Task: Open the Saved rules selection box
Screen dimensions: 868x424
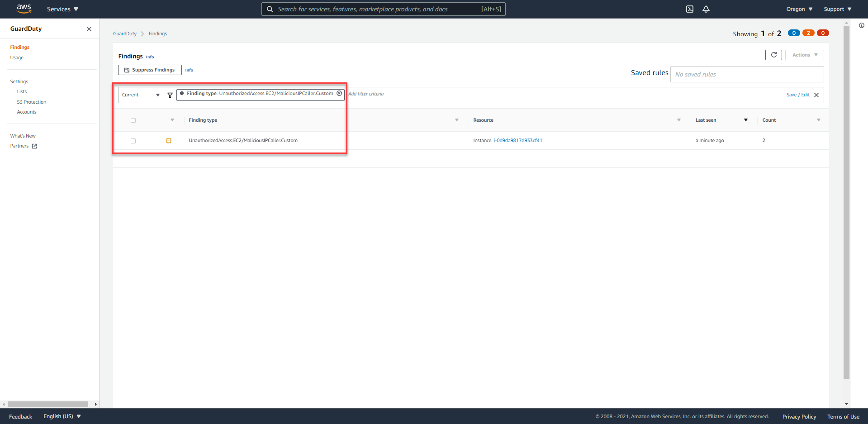Action: [747, 74]
